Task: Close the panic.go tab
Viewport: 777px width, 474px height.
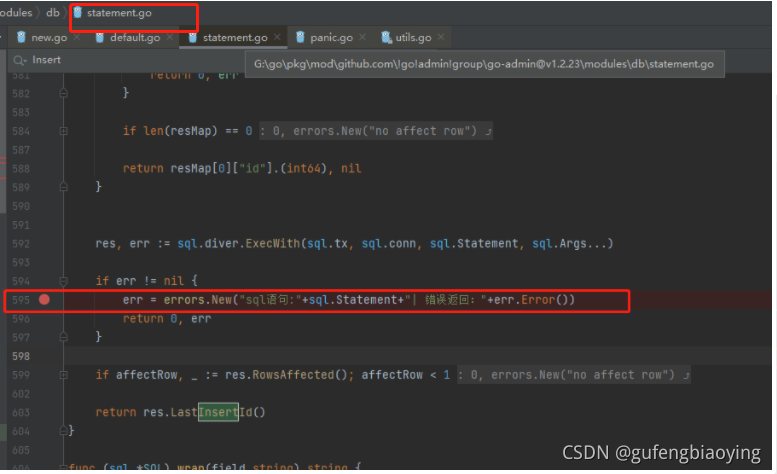Action: (x=362, y=37)
